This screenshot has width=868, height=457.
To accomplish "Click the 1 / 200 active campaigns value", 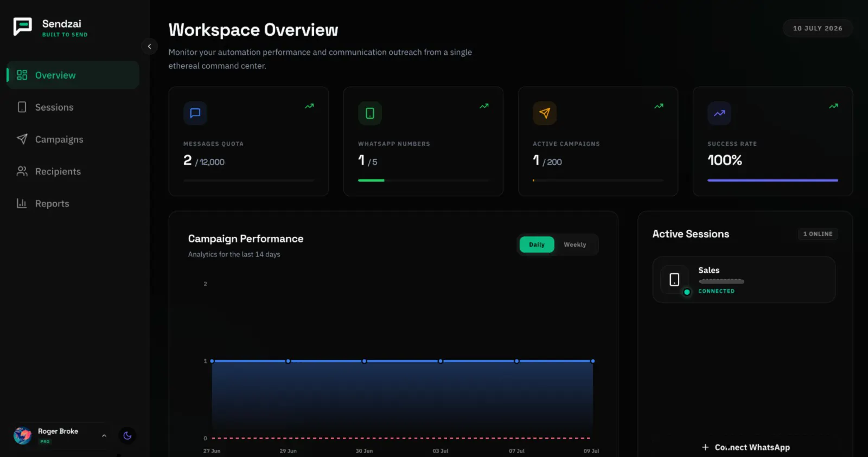I will pyautogui.click(x=547, y=160).
